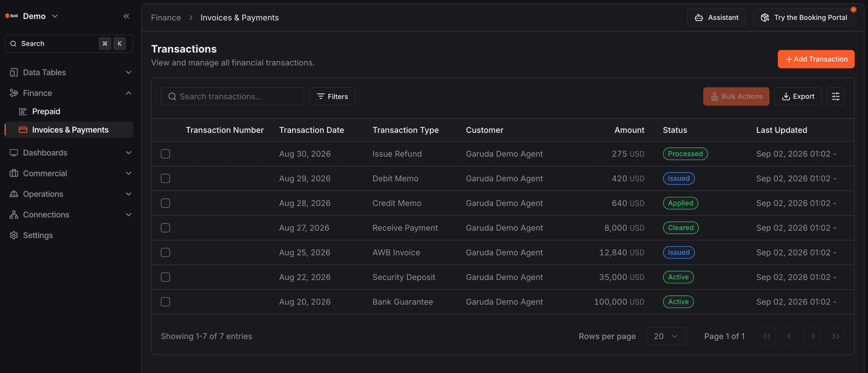Viewport: 868px width, 373px height.
Task: Click the Status column header
Action: point(675,130)
